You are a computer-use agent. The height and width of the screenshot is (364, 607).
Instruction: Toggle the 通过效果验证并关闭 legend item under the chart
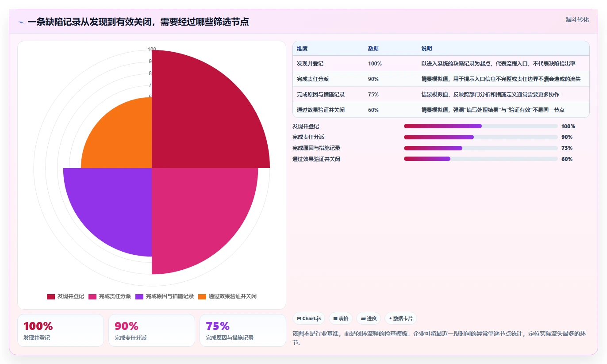pyautogui.click(x=227, y=296)
